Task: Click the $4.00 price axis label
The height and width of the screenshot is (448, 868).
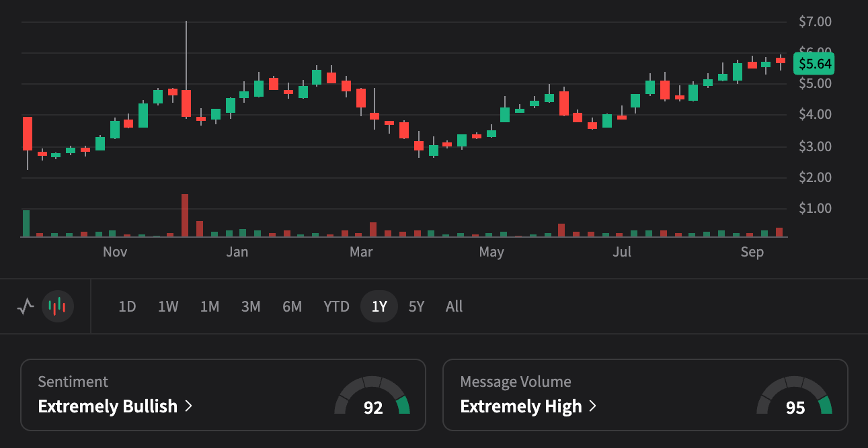Action: tap(815, 115)
